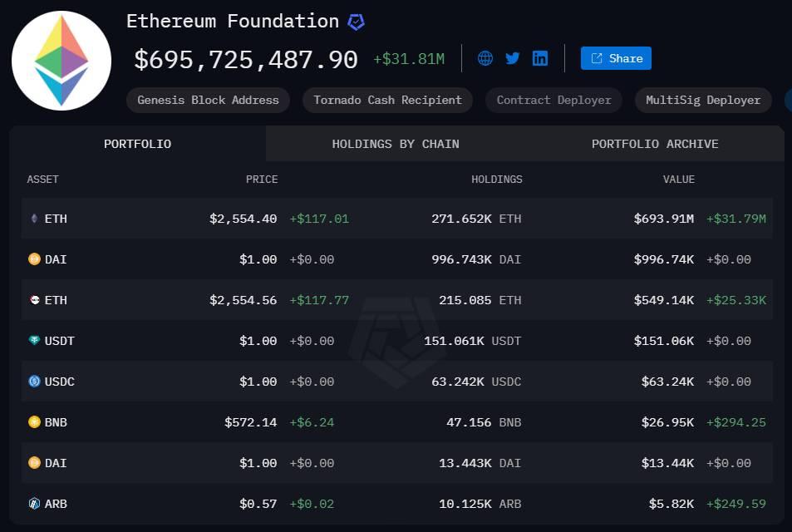The image size is (792, 532).
Task: Click the Share button
Action: tap(616, 58)
